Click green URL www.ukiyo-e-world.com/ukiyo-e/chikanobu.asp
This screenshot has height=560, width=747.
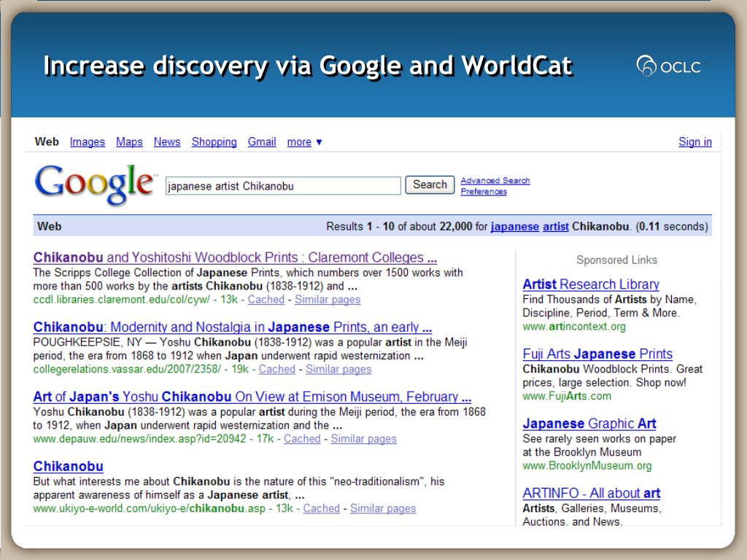tap(149, 508)
